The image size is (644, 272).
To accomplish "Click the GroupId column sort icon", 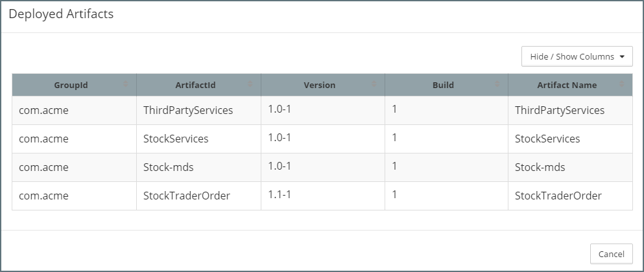I will click(x=126, y=85).
